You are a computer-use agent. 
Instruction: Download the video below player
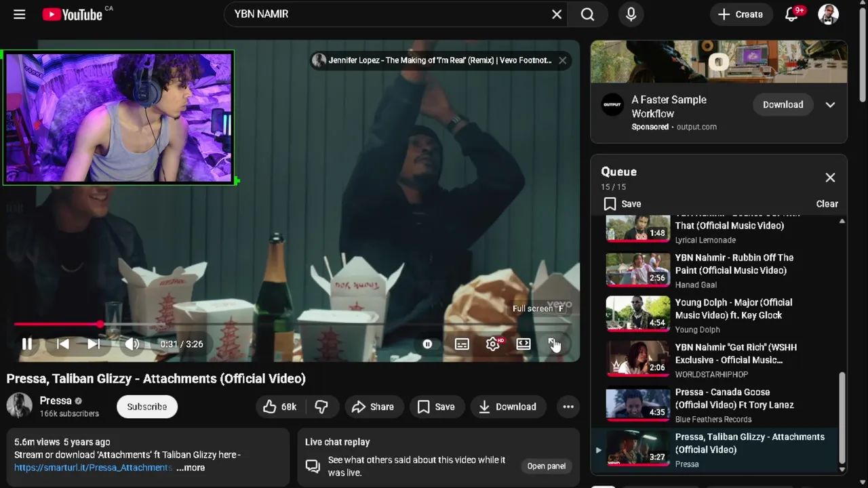click(x=508, y=407)
